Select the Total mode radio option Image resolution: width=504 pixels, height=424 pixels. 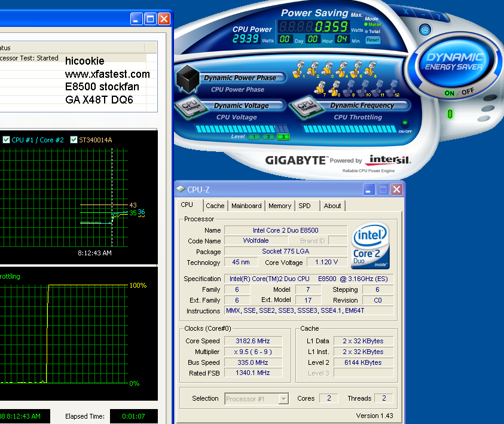point(366,31)
